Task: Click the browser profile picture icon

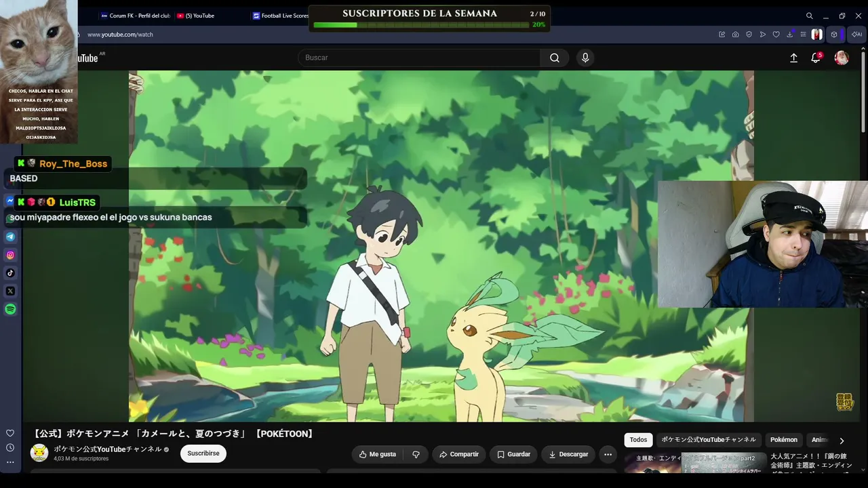Action: click(x=817, y=35)
